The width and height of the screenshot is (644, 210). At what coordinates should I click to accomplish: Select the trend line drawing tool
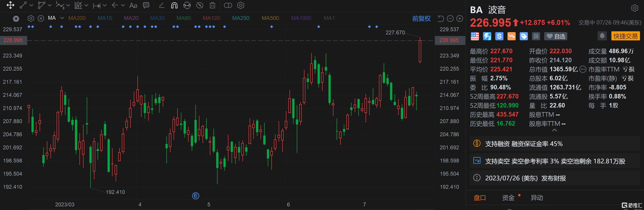(x=23, y=5)
